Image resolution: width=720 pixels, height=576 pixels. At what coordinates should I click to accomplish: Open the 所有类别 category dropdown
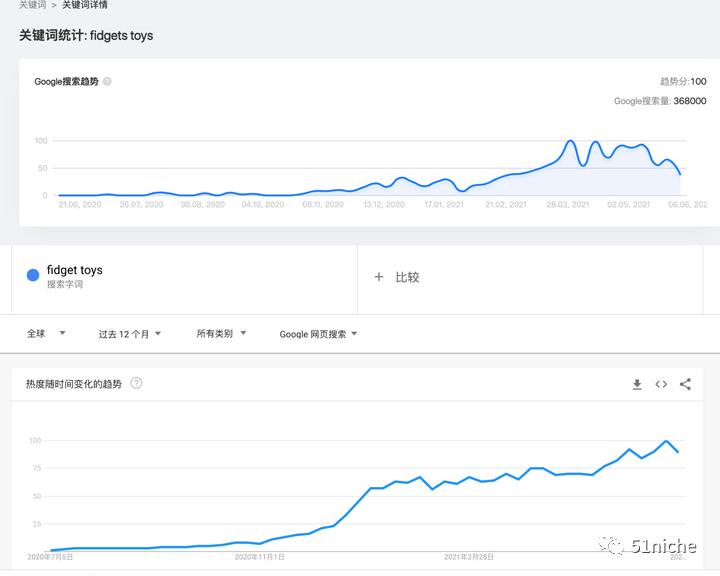221,333
